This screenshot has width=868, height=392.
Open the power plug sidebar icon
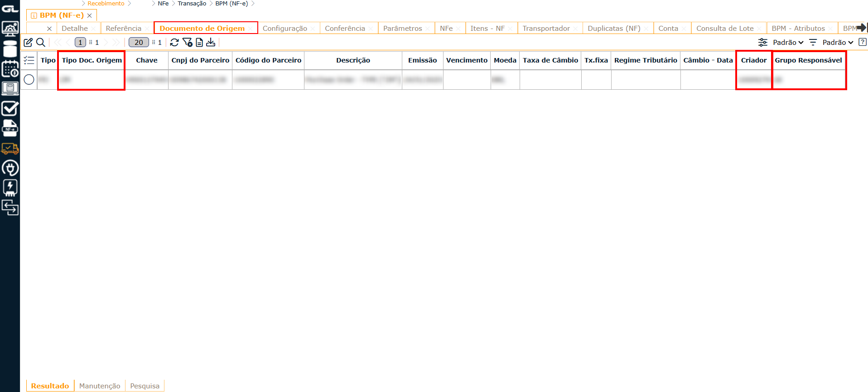coord(10,168)
